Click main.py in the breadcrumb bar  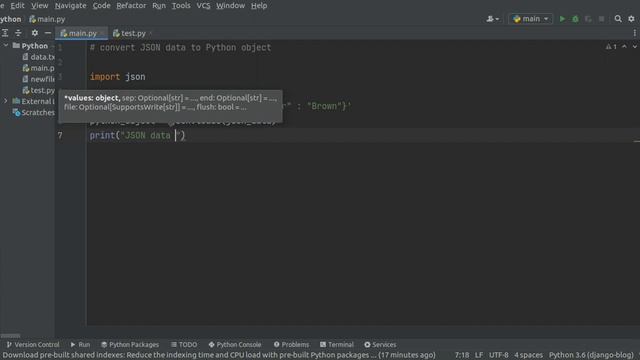[x=47, y=19]
